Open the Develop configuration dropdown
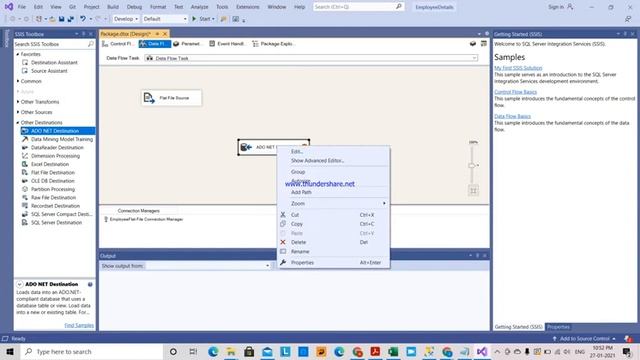The height and width of the screenshot is (360, 640). tap(126, 19)
